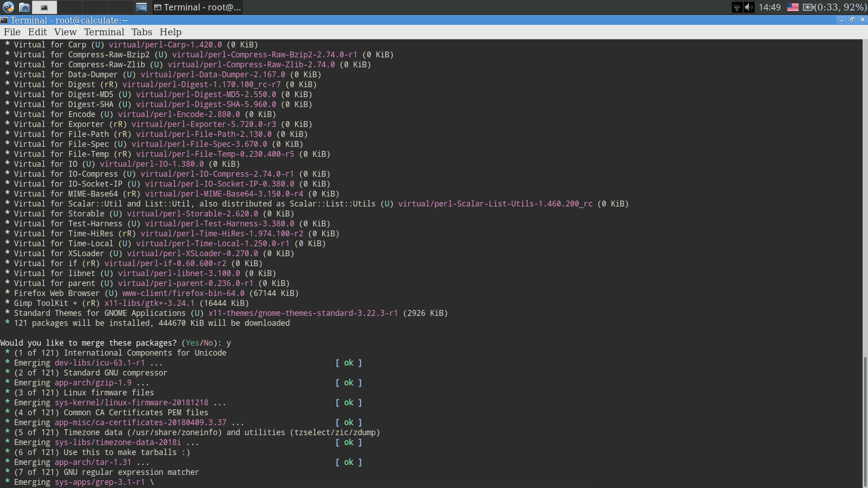Click the show desktop icon in the panel
The height and width of the screenshot is (488, 868).
[142, 7]
